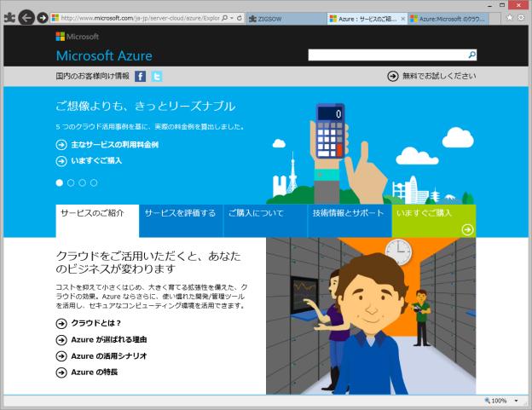Click the Azure site search input field
The width and height of the screenshot is (532, 410).
point(387,55)
